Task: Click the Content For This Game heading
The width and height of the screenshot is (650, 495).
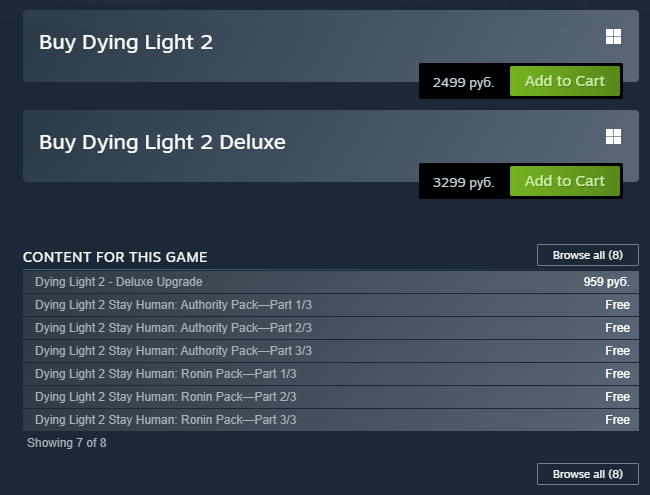Action: [x=115, y=257]
